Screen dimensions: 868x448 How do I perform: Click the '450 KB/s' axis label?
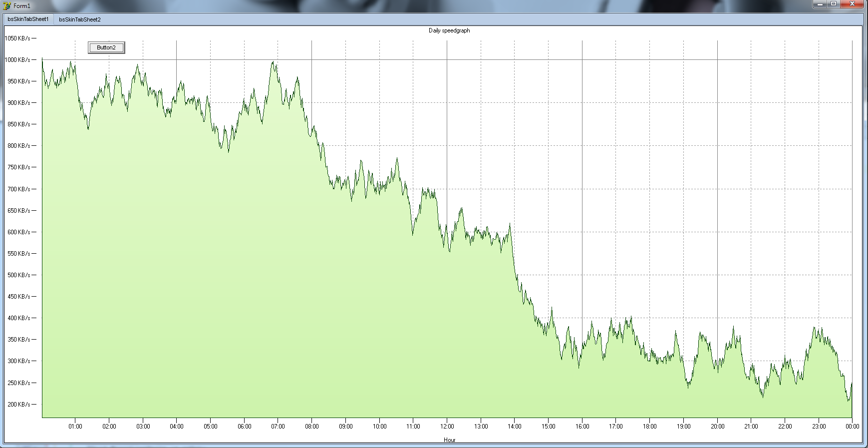pos(19,297)
